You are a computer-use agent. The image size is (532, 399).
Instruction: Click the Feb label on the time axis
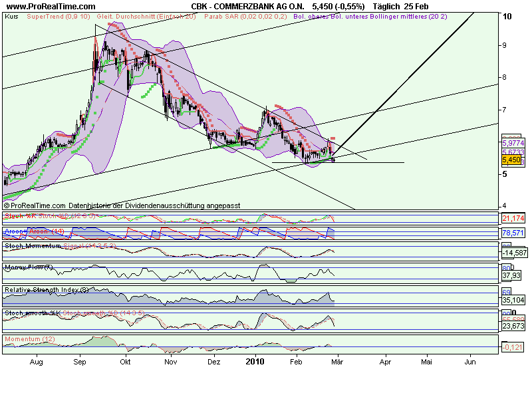click(x=296, y=362)
